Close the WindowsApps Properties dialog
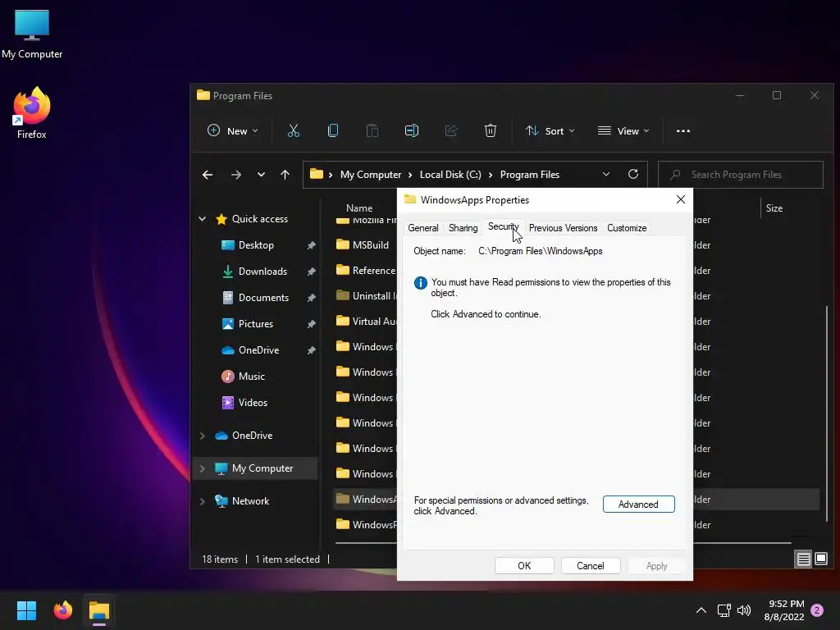840x630 pixels. 680,199
